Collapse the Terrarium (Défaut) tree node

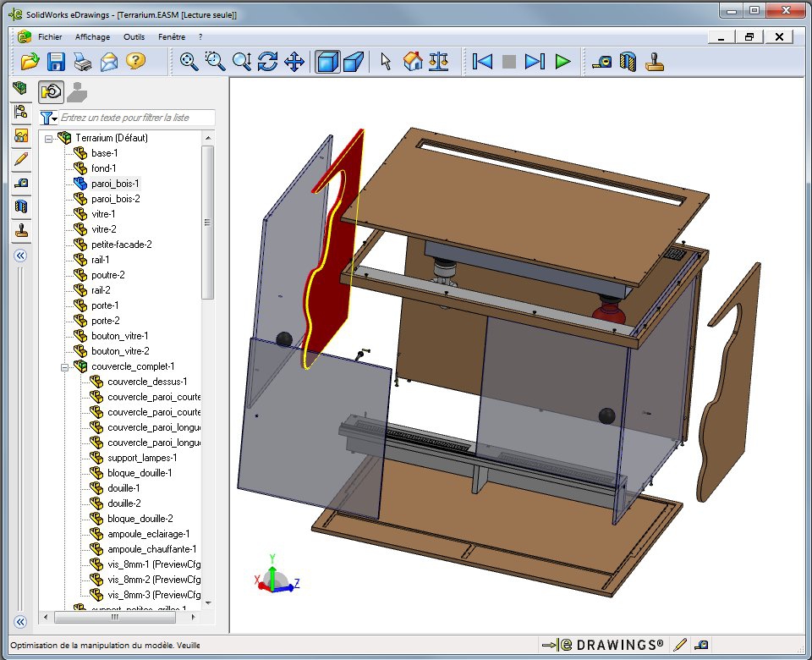point(50,138)
